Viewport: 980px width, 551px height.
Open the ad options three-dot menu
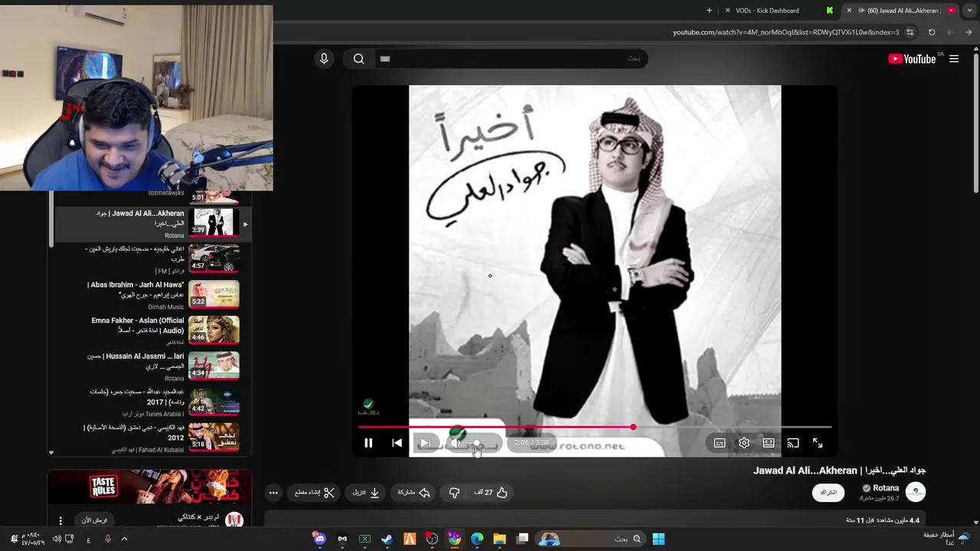point(60,520)
